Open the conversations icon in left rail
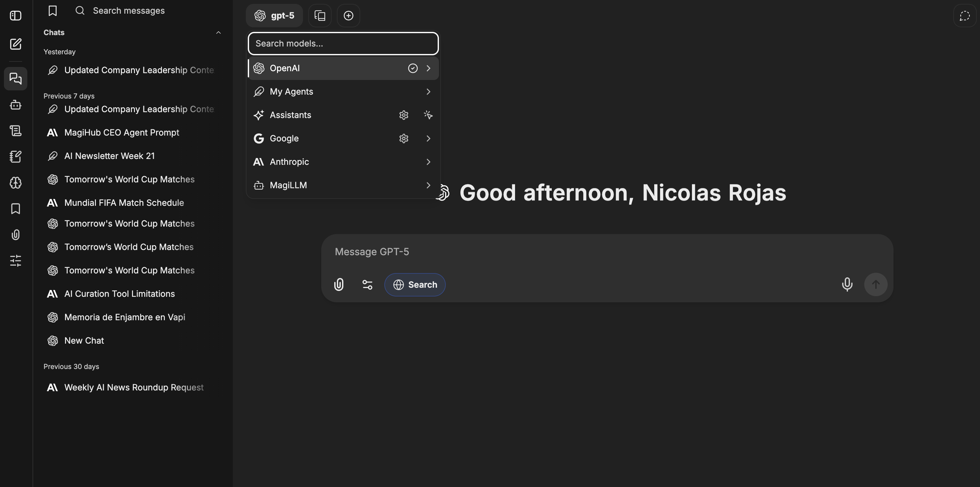Viewport: 980px width, 487px height. coord(16,78)
